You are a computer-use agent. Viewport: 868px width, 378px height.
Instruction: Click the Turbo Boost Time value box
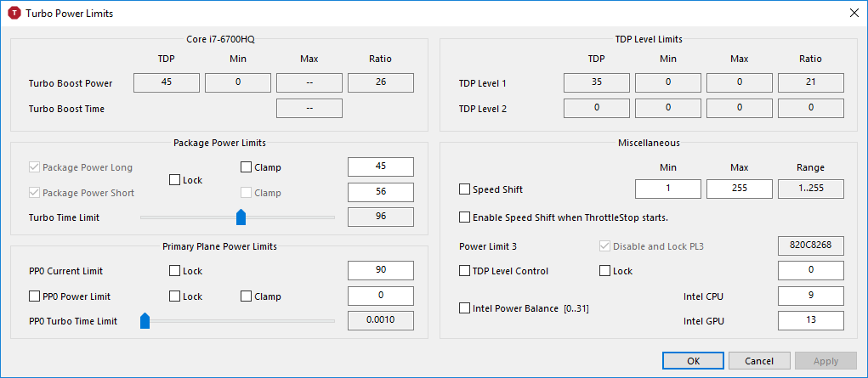[309, 109]
